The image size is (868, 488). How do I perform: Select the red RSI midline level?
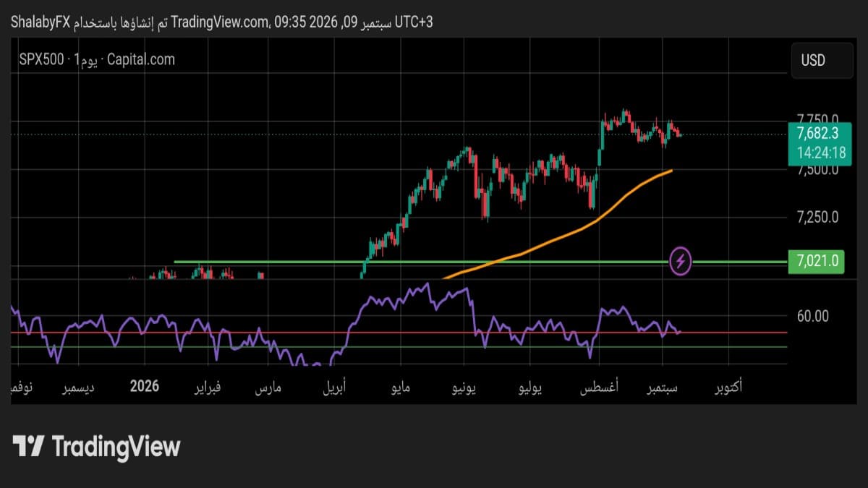pyautogui.click(x=398, y=333)
